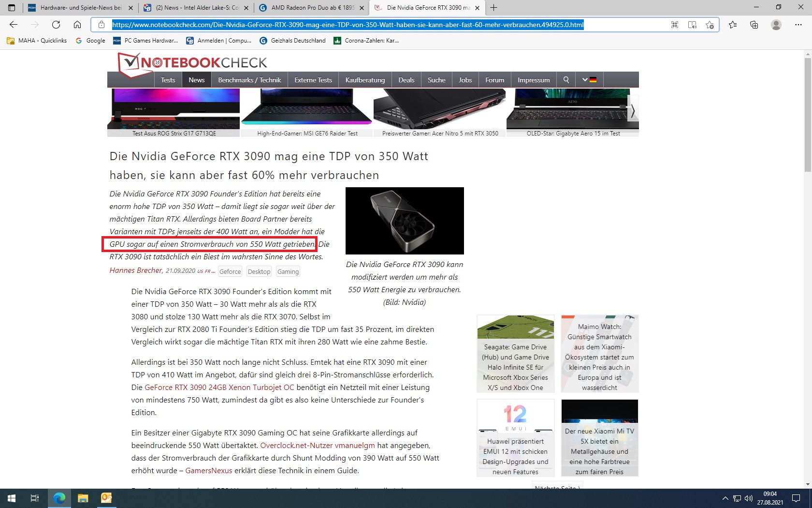The image size is (812, 508).
Task: Open the Tests menu item
Action: point(168,80)
